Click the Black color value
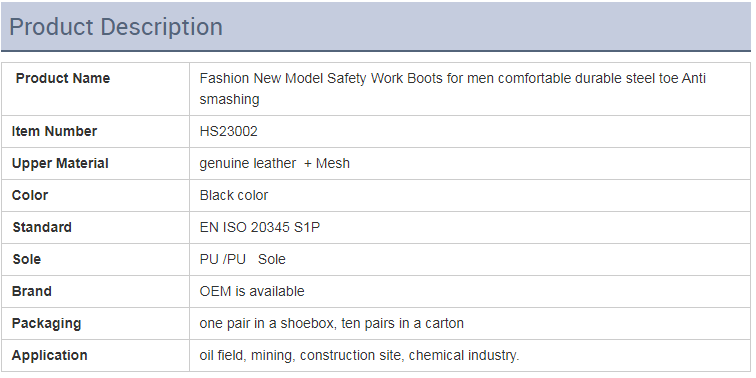Screen dimensions: 756x378 (233, 195)
